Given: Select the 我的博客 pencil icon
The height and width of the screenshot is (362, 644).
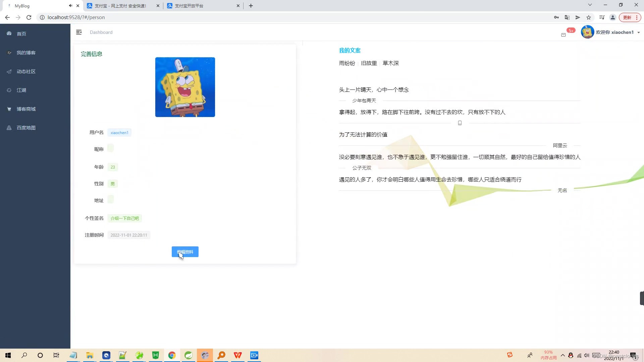Looking at the screenshot, I should coord(8,52).
